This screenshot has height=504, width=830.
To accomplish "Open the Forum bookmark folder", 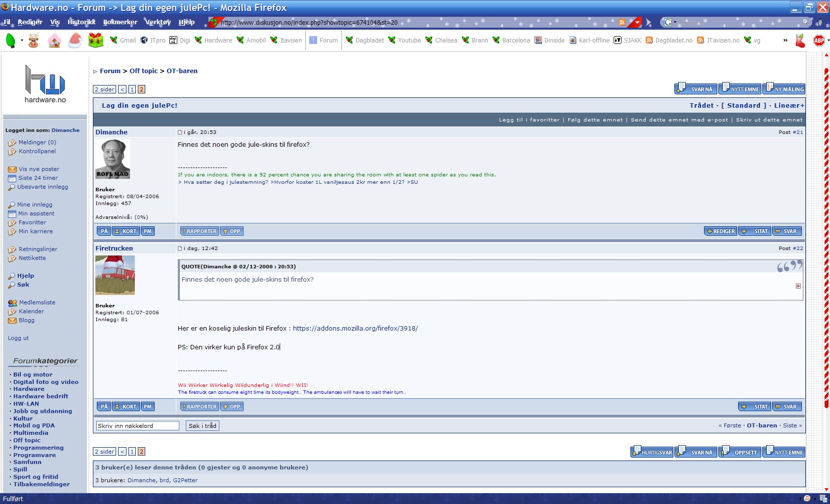I will (x=324, y=41).
